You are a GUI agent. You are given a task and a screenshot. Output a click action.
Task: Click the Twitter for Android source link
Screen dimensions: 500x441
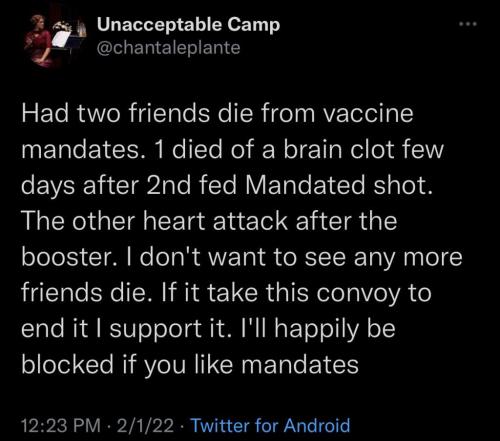click(270, 426)
